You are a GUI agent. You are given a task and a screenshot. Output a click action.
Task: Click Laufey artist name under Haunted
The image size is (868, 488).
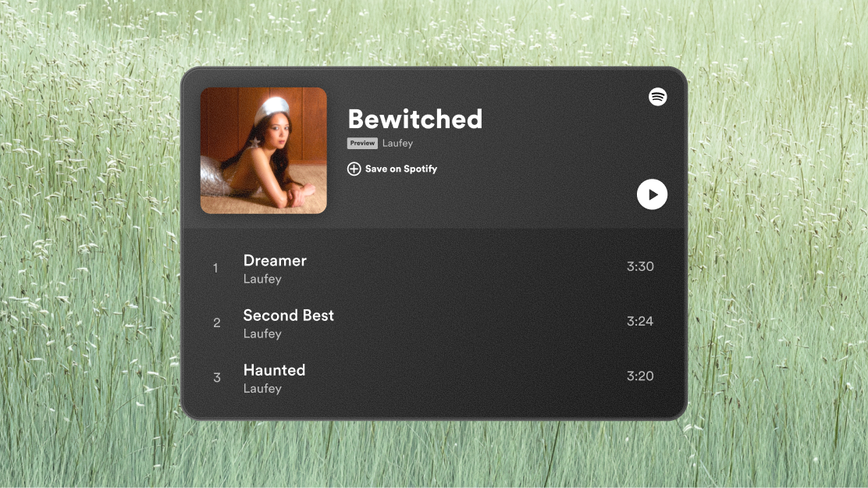262,389
